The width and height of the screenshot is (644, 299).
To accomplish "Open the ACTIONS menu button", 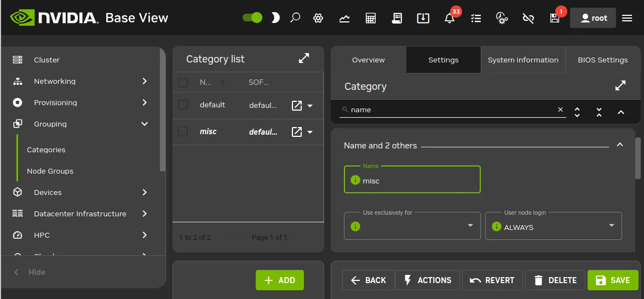I will [428, 280].
